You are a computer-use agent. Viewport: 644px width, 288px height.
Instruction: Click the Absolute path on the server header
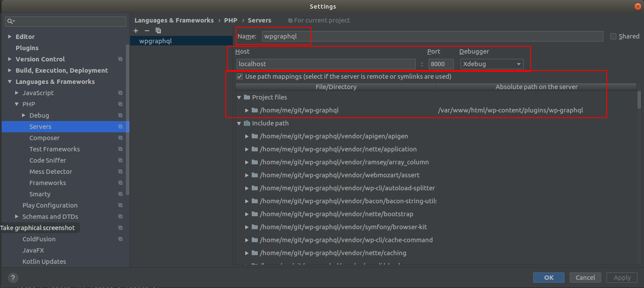point(537,87)
